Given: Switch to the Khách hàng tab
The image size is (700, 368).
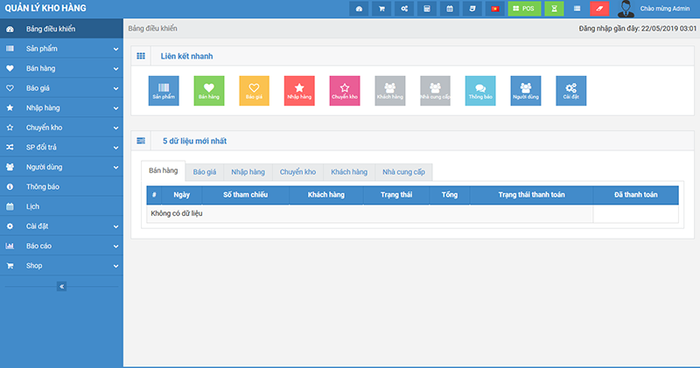Looking at the screenshot, I should click(349, 172).
